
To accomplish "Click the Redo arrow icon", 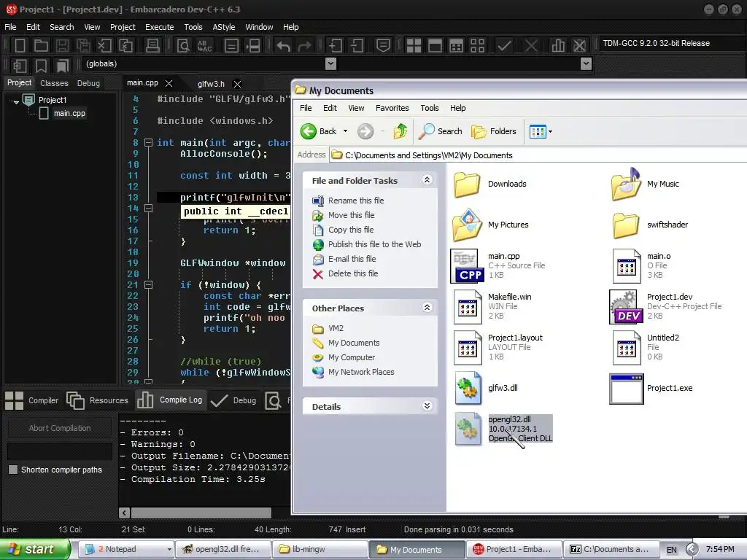I will pyautogui.click(x=304, y=46).
